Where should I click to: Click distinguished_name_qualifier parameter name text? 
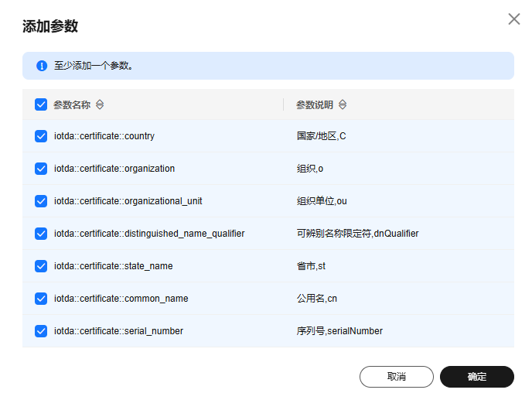point(149,234)
